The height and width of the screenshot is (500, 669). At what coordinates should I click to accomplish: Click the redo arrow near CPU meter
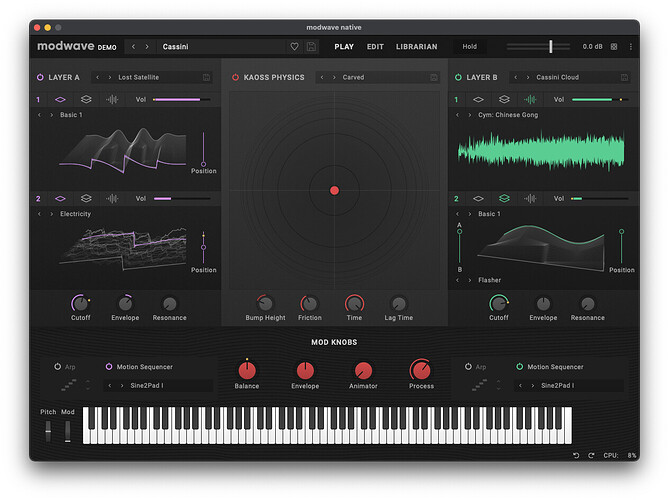[x=591, y=455]
